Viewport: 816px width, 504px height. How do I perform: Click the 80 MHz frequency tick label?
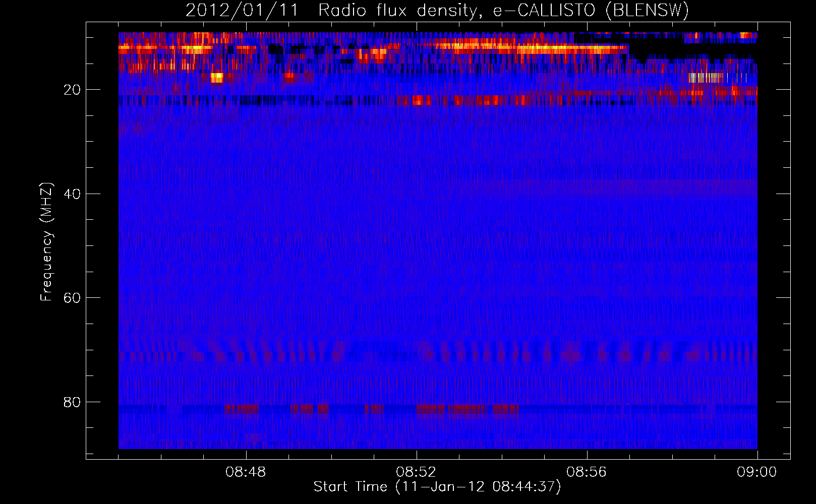click(72, 402)
